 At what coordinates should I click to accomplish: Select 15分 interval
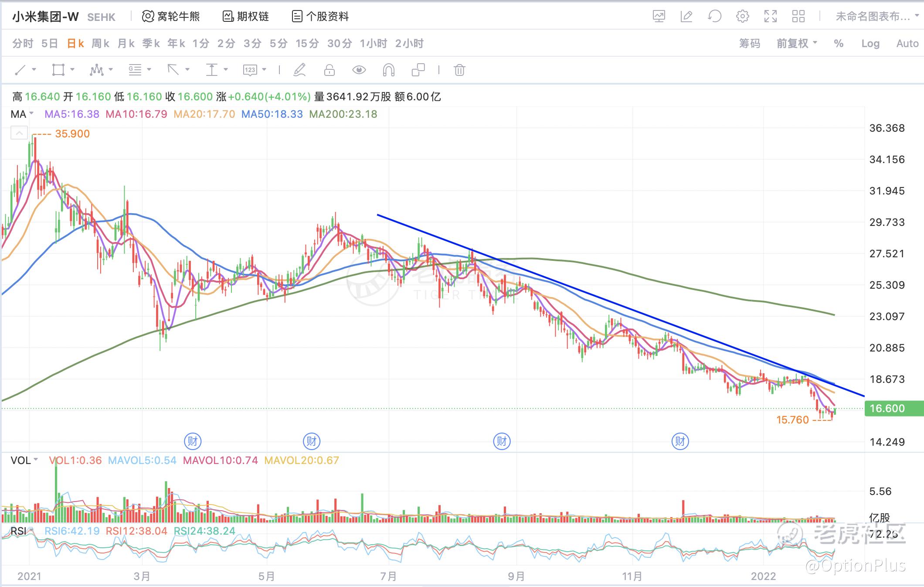pyautogui.click(x=307, y=43)
